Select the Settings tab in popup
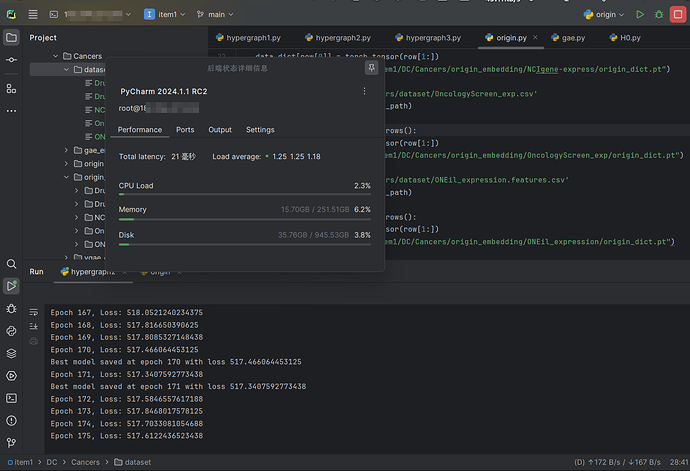 pos(260,130)
